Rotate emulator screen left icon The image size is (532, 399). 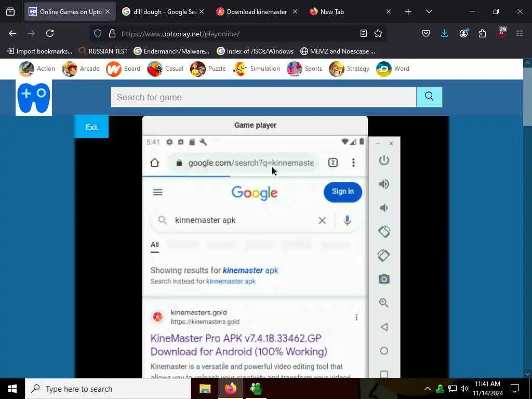click(384, 232)
